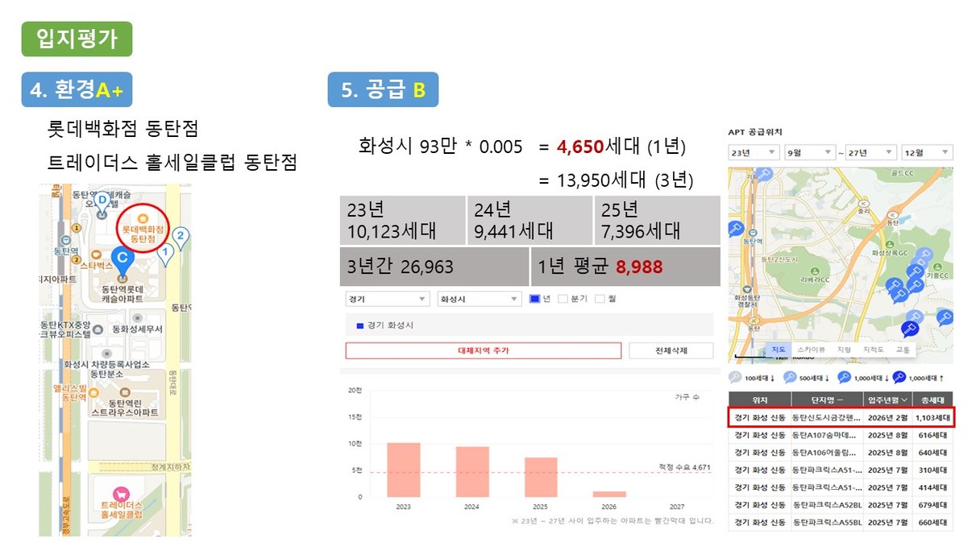Viewport: 980px width, 551px height.
Task: Click the 위치 column header
Action: pos(759,400)
